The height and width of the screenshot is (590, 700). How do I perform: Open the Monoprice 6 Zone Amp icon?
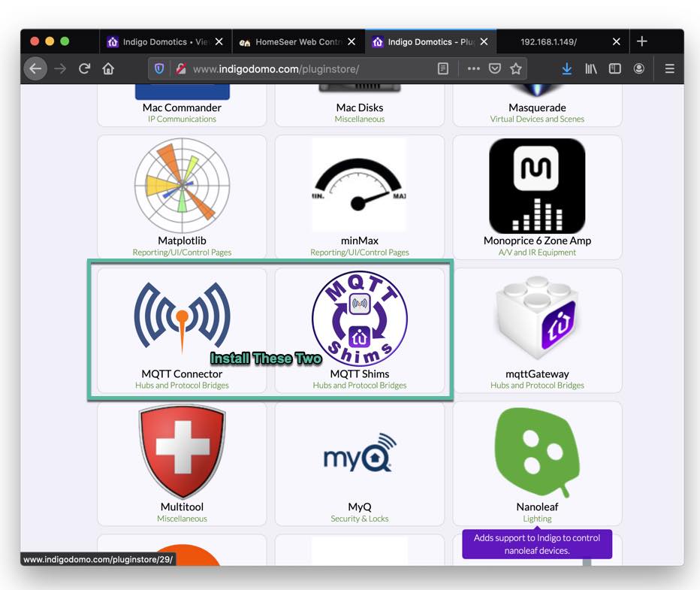537,186
